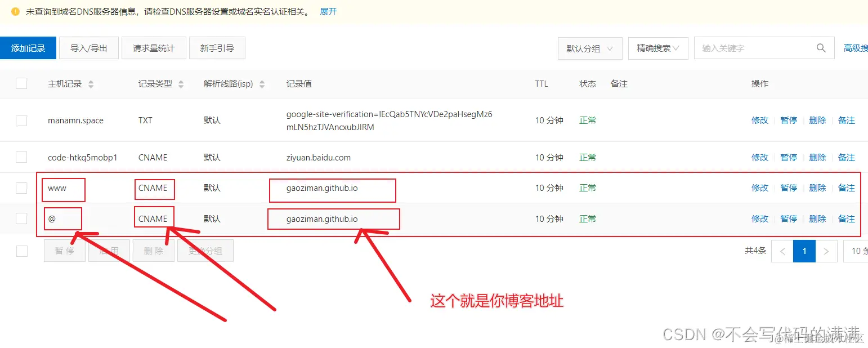Click 删除 for manamn.space row
868x348 pixels.
tap(817, 121)
